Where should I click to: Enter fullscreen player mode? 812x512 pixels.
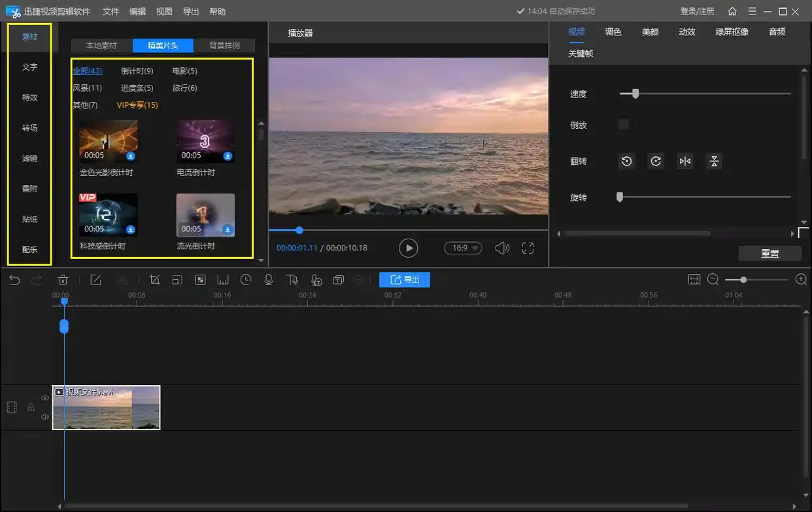tap(528, 248)
